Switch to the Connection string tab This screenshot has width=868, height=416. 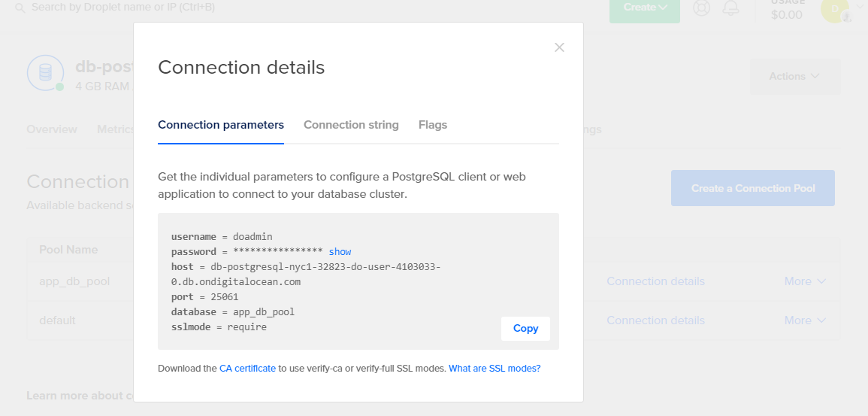[351, 125]
